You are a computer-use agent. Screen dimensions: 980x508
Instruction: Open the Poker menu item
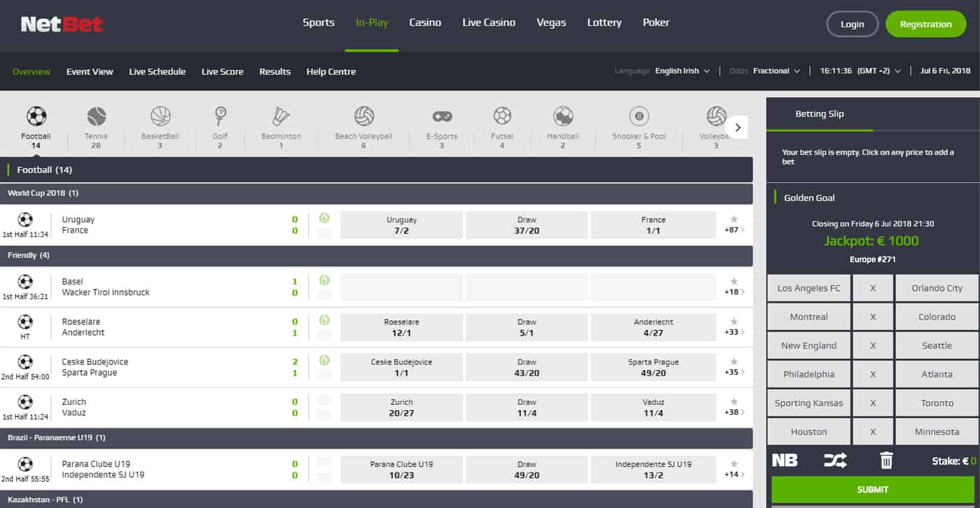(x=656, y=22)
